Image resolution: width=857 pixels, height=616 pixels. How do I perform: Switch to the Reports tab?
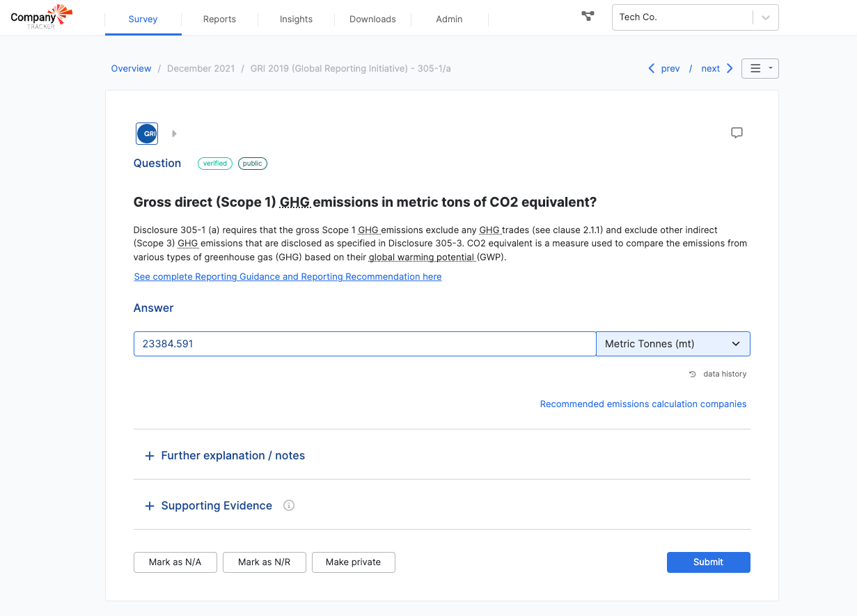tap(219, 19)
